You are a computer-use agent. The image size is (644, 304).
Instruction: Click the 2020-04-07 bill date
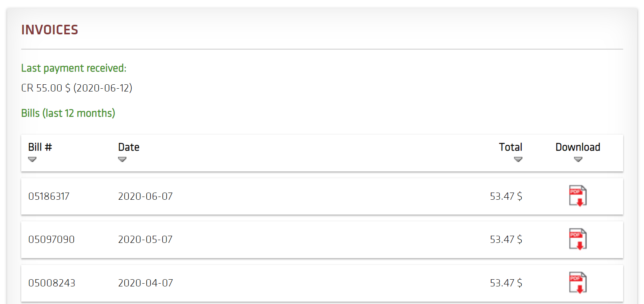145,283
